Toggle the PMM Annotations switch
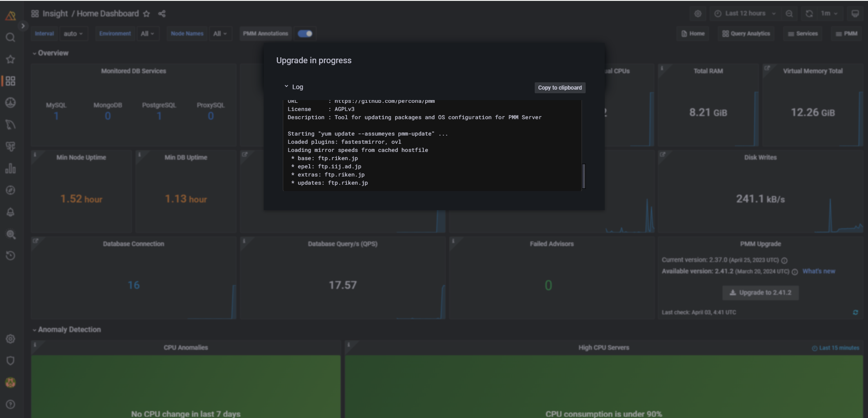Screen dimensions: 868x418 pyautogui.click(x=305, y=34)
